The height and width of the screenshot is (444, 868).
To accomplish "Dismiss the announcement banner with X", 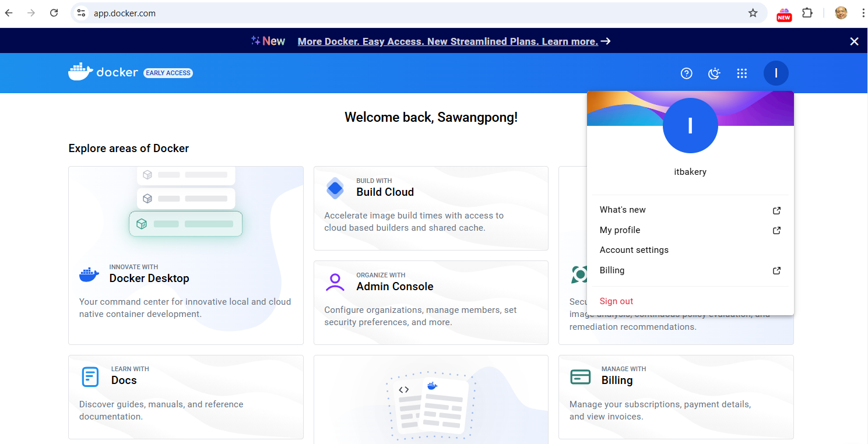I will (x=854, y=41).
